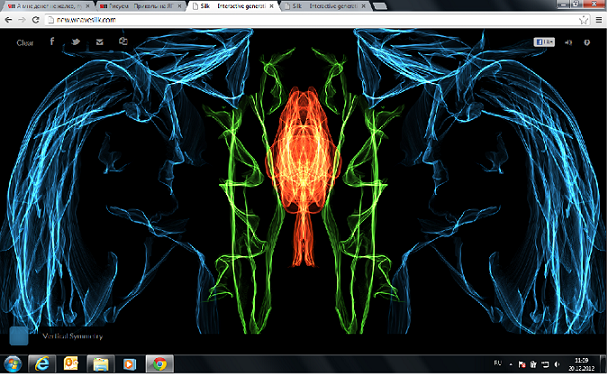Toggle the Vertical Symmetry option
The height and width of the screenshot is (377, 608).
click(x=73, y=336)
